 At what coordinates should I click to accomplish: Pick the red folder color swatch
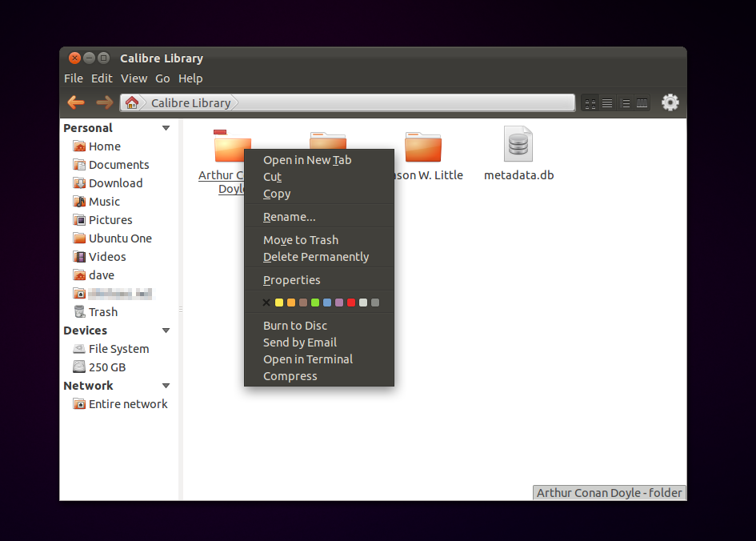point(351,303)
